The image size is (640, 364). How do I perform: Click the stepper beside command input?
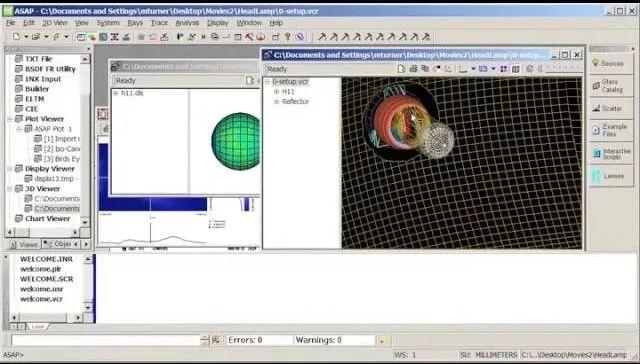coord(205,340)
